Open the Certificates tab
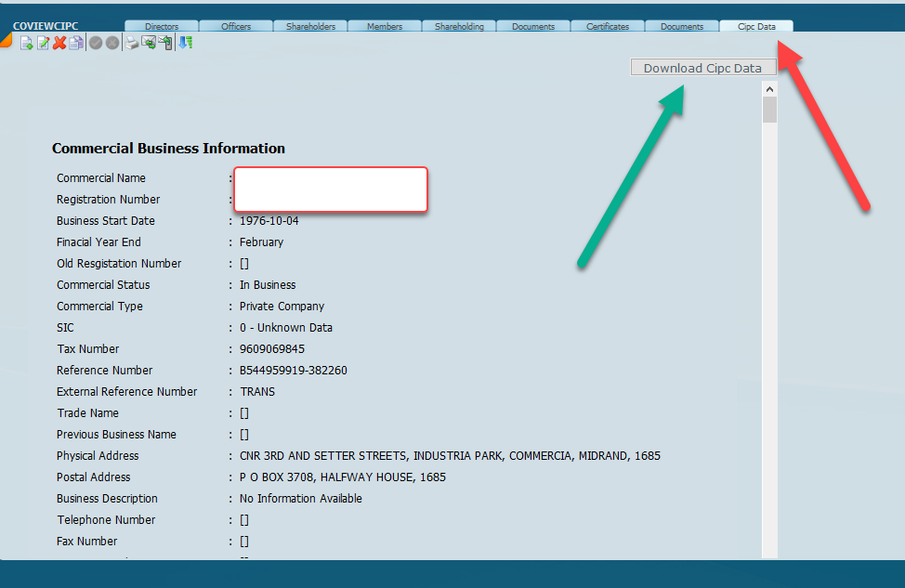 pos(608,27)
